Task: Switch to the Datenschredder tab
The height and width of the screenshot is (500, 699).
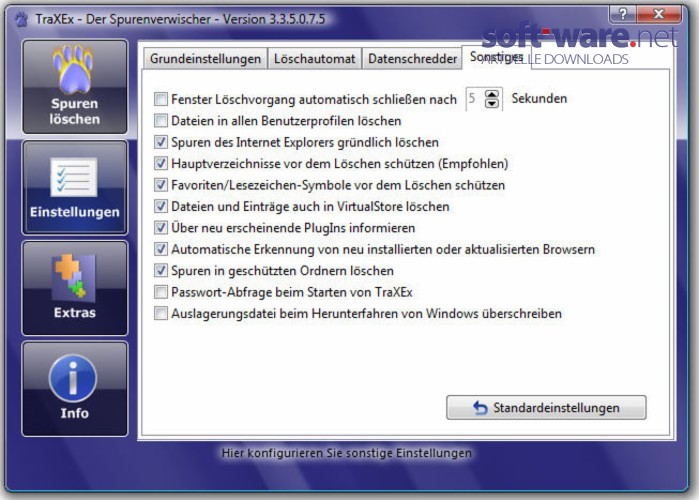Action: [x=412, y=59]
